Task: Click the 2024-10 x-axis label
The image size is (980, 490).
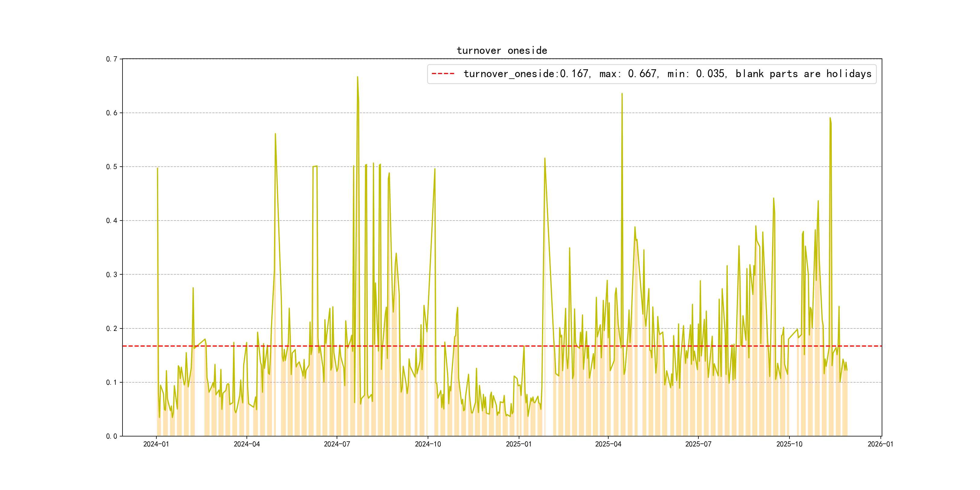Action: coord(428,444)
